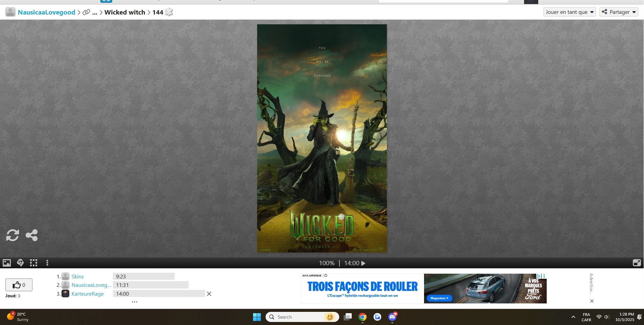The image size is (644, 325).
Task: Open the weather widget showing 20°C Sunny
Action: 18,317
